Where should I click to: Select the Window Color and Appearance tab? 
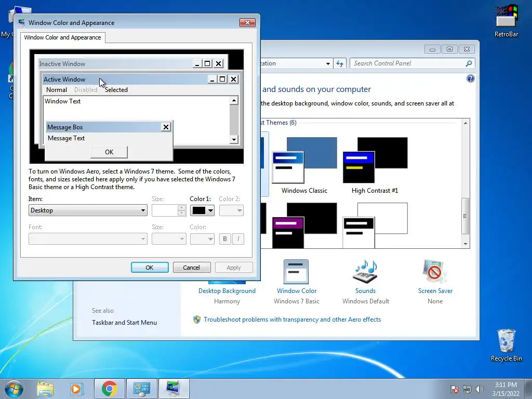tap(62, 37)
